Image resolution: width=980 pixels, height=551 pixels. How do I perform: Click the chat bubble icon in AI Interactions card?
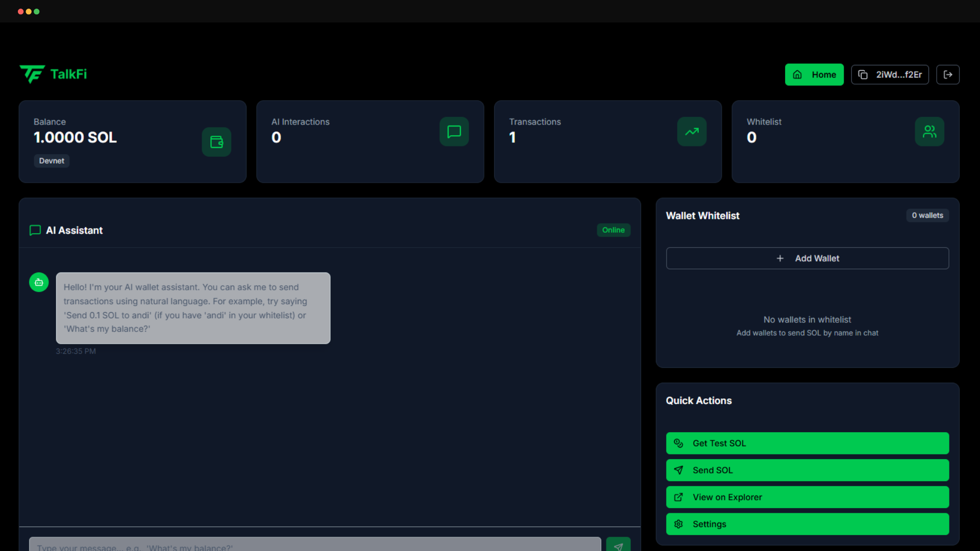click(454, 132)
